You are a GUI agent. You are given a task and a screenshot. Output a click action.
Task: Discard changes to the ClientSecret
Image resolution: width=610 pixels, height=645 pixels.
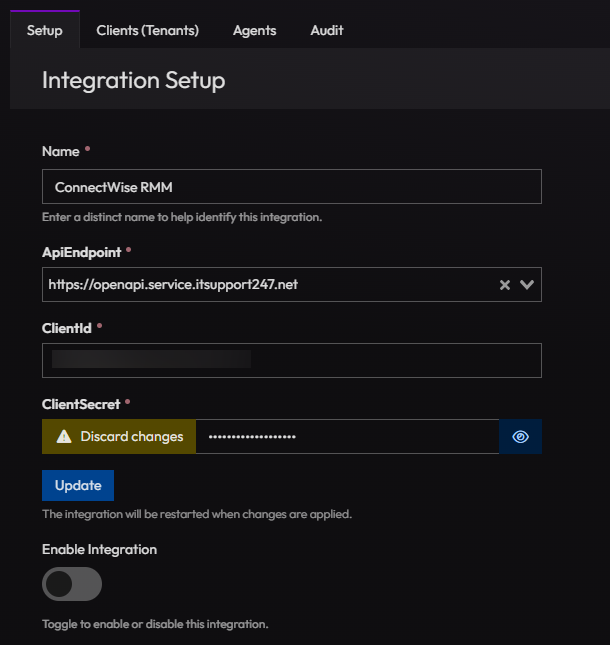click(x=119, y=436)
